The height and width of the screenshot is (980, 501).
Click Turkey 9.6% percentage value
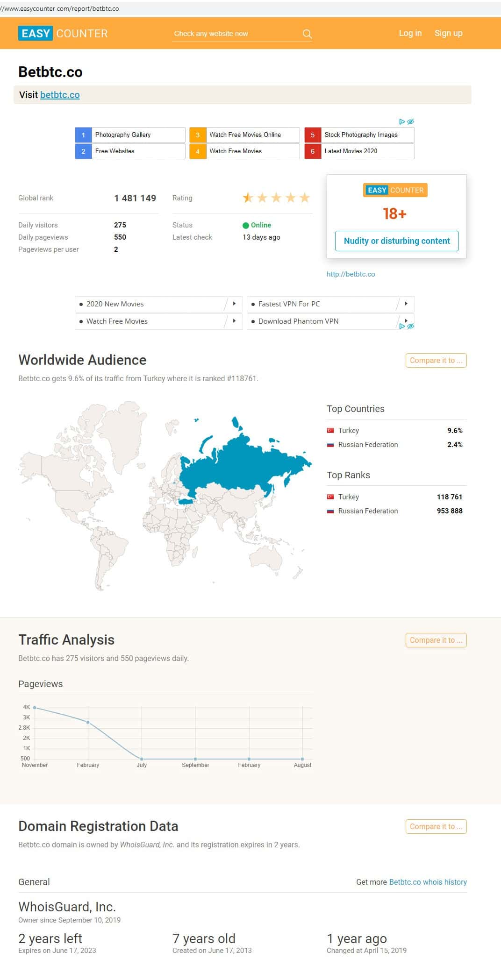pyautogui.click(x=455, y=431)
